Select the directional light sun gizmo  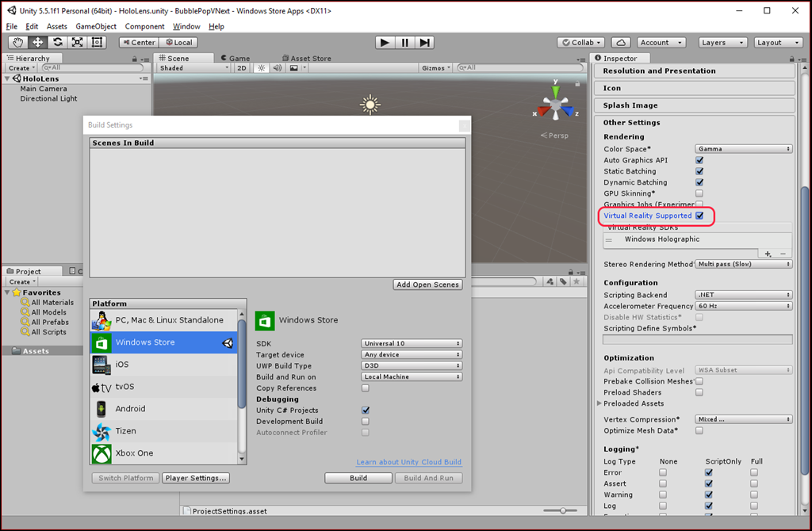[x=370, y=105]
